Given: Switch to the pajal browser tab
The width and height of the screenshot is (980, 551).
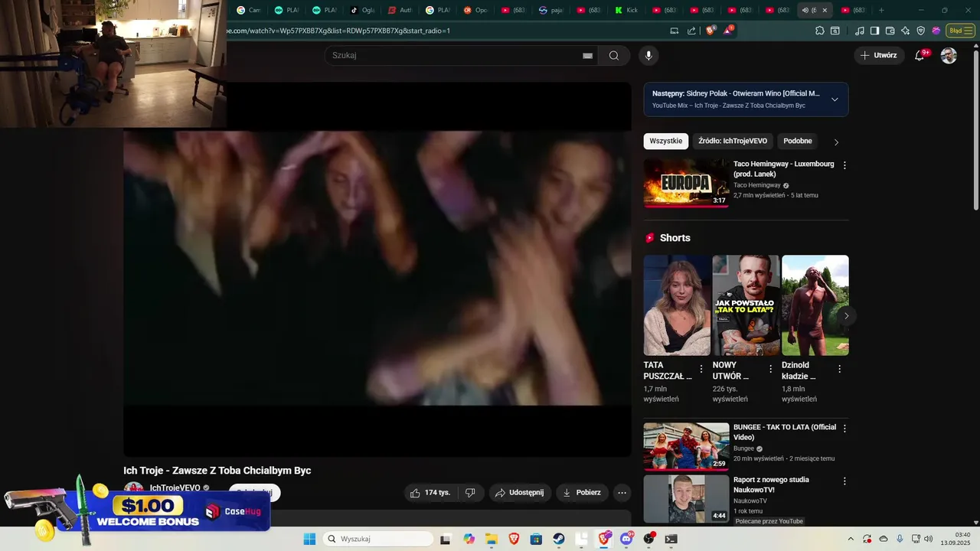Looking at the screenshot, I should point(551,10).
